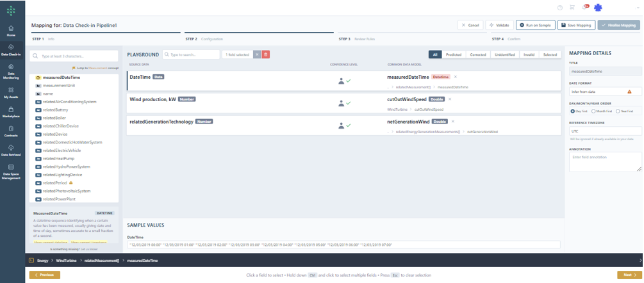Click the Annotation text field
This screenshot has height=283, width=644.
pyautogui.click(x=605, y=161)
